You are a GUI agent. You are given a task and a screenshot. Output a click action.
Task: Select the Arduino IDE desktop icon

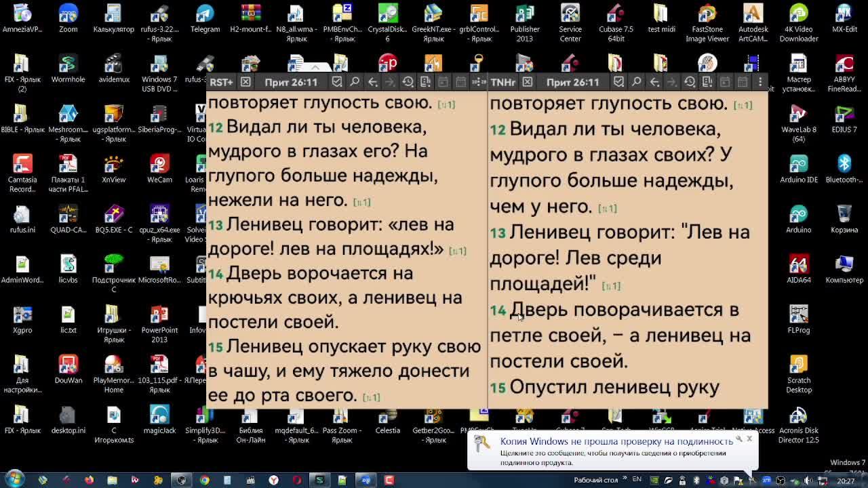pyautogui.click(x=799, y=169)
